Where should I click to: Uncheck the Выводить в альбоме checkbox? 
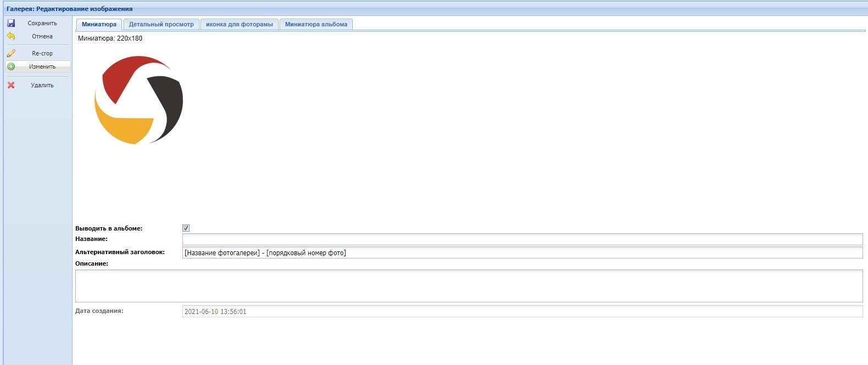[186, 228]
